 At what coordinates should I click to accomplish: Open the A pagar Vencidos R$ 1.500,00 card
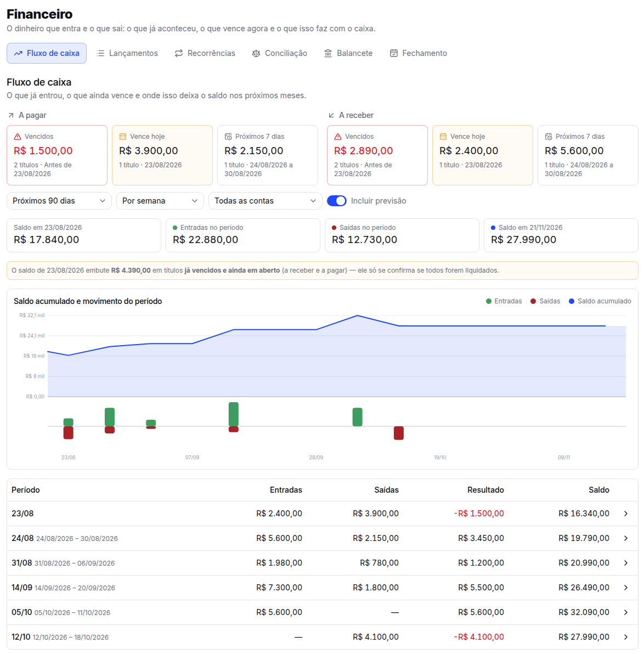(57, 155)
